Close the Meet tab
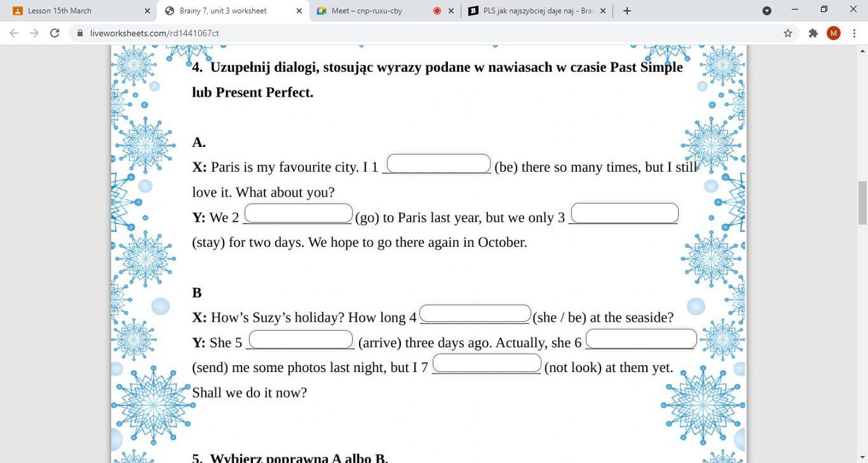This screenshot has width=868, height=463. click(x=451, y=11)
